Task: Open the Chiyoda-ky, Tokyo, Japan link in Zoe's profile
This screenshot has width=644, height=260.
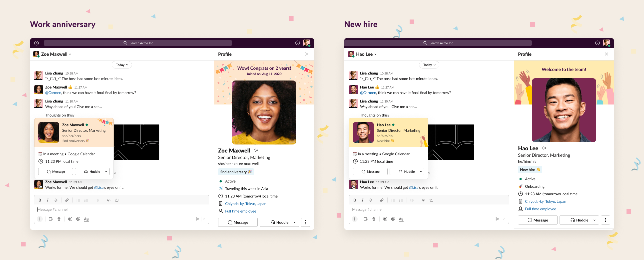Action: tap(245, 203)
